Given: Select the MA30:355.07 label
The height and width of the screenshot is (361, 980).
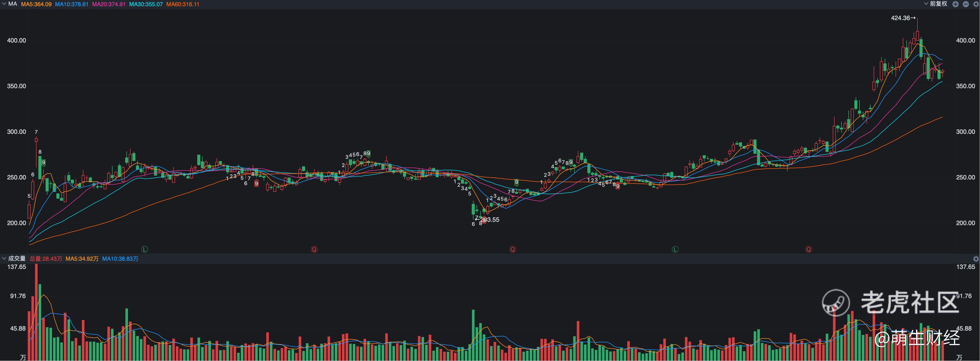Looking at the screenshot, I should (146, 4).
